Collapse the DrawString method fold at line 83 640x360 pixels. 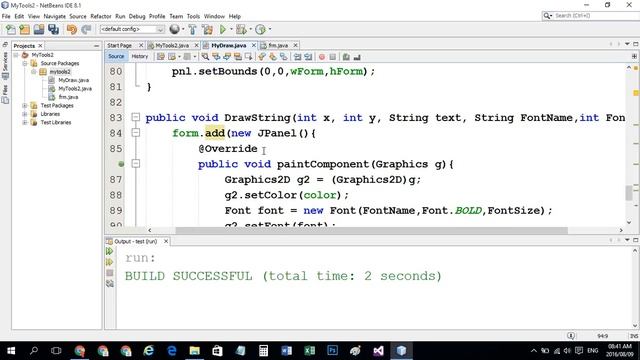tap(136, 118)
